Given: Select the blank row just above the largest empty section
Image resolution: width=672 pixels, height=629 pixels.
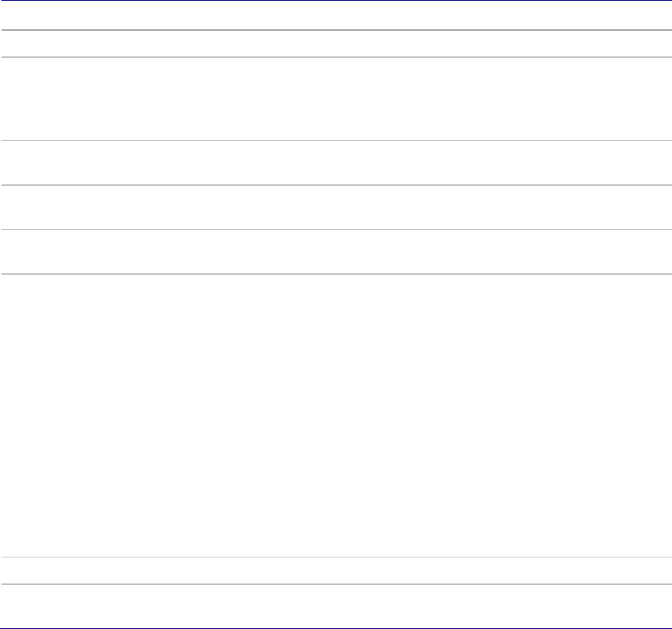Looking at the screenshot, I should [336, 252].
